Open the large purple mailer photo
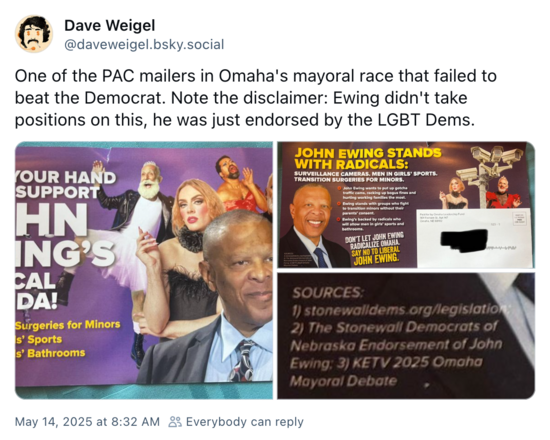Image resolution: width=550 pixels, height=440 pixels. [x=144, y=270]
